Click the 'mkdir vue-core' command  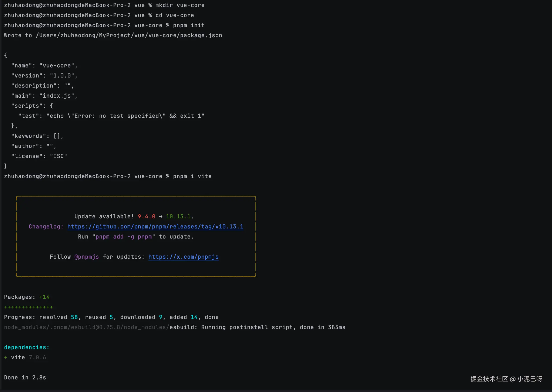coord(180,5)
